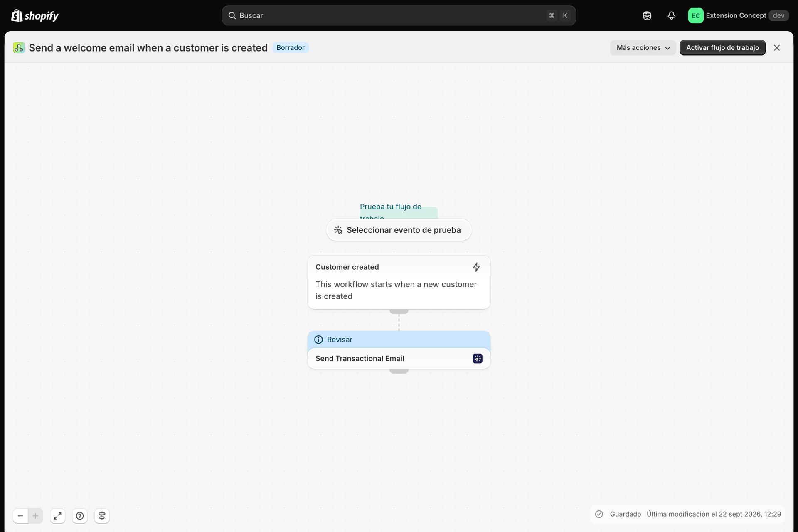Select the Customer created trigger card

tap(399, 282)
